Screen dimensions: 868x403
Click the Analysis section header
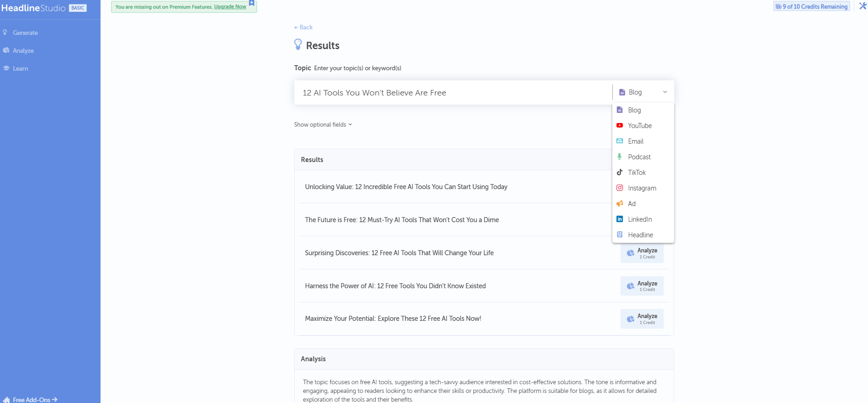point(484,359)
